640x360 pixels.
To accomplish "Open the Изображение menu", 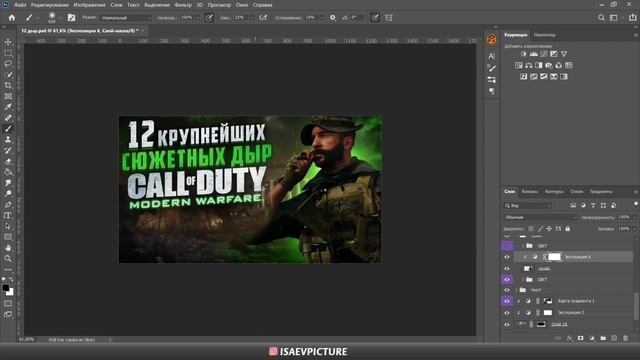I will point(89,5).
